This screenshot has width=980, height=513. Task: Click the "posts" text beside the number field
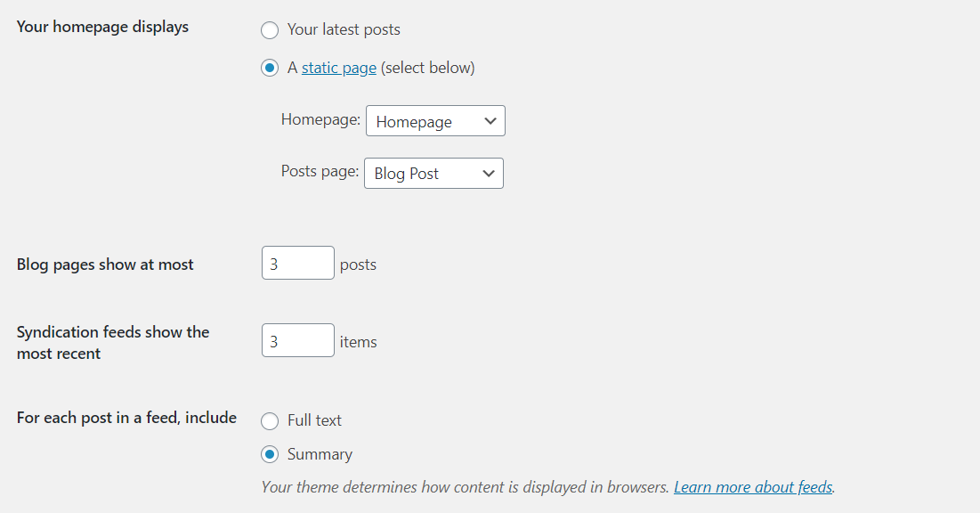click(358, 264)
